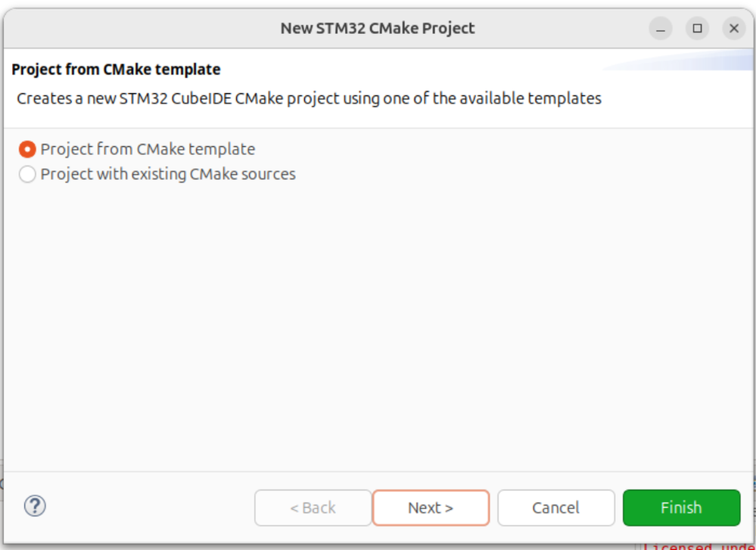Click the "New STM32 CMake Project" title bar text

[x=378, y=29]
